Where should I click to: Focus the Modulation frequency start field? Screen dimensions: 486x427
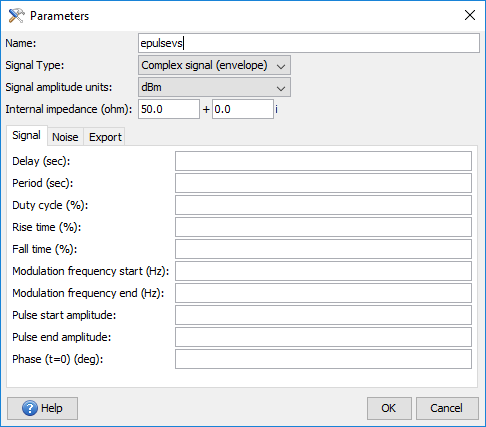click(323, 271)
